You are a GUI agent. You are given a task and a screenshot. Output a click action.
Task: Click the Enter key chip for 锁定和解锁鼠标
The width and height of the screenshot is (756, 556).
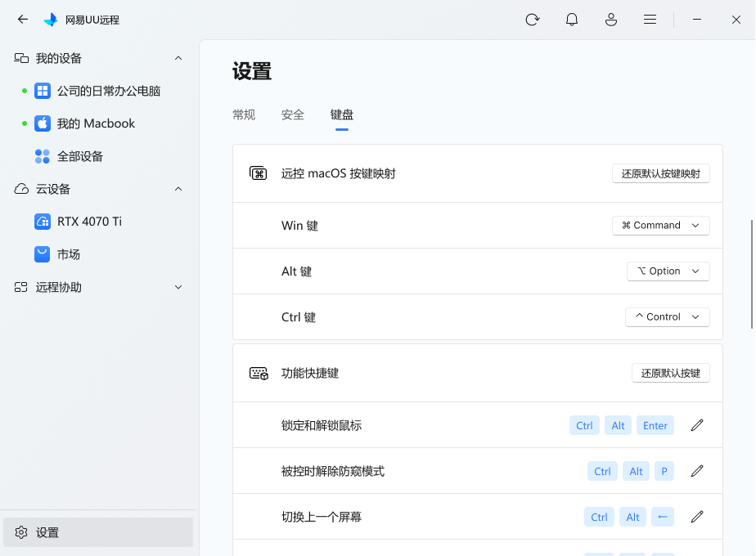pos(655,425)
